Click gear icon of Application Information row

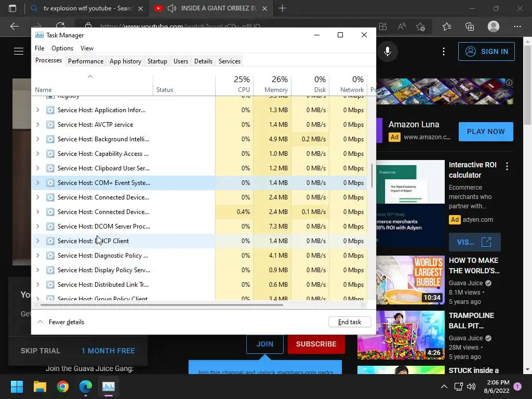(x=50, y=110)
